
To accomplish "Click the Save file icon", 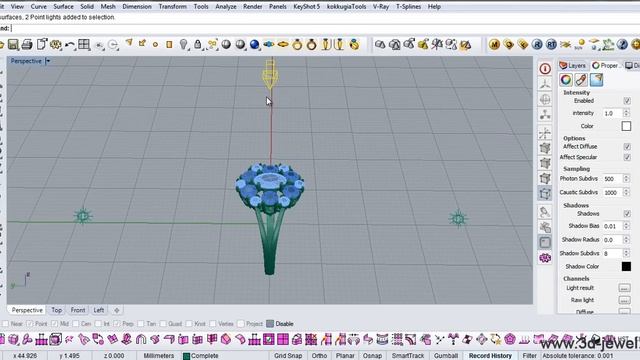I will coord(13,44).
